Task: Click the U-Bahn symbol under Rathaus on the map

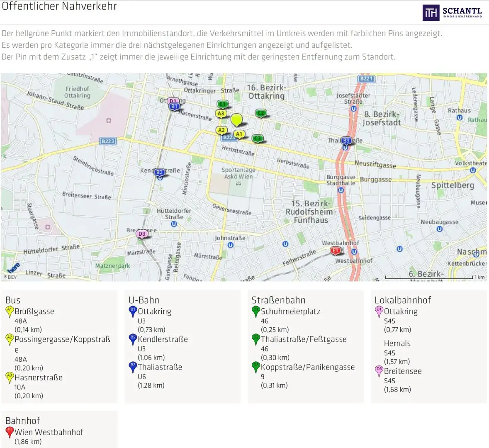Action: [x=460, y=118]
